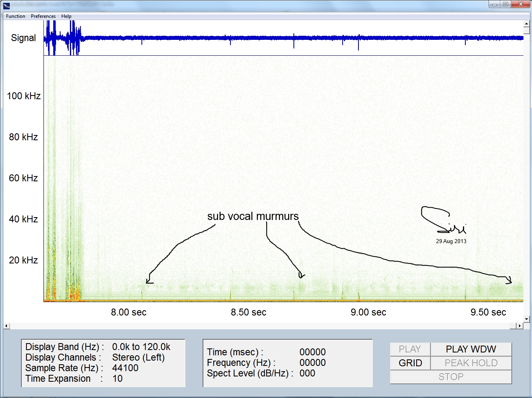Click the 8.50 sec time axis label
532x398 pixels.
tap(248, 312)
